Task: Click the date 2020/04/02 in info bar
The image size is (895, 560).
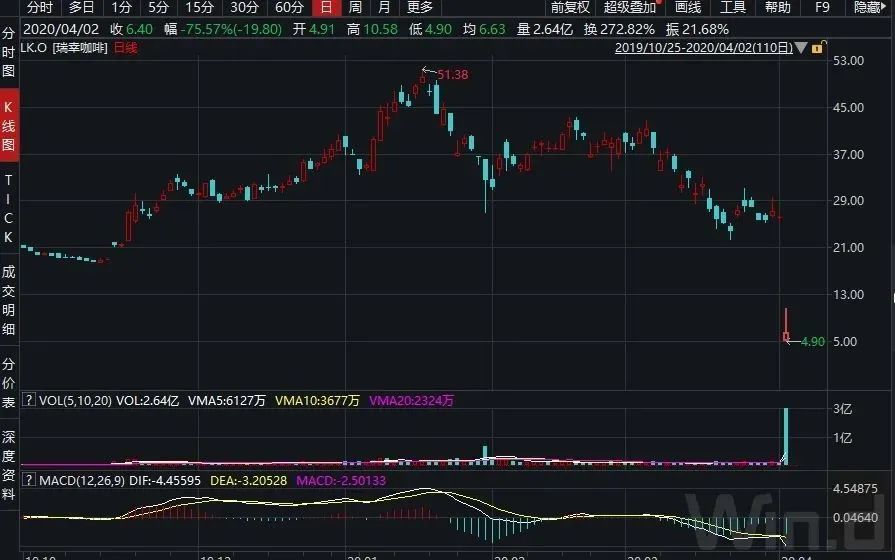Action: tap(61, 29)
